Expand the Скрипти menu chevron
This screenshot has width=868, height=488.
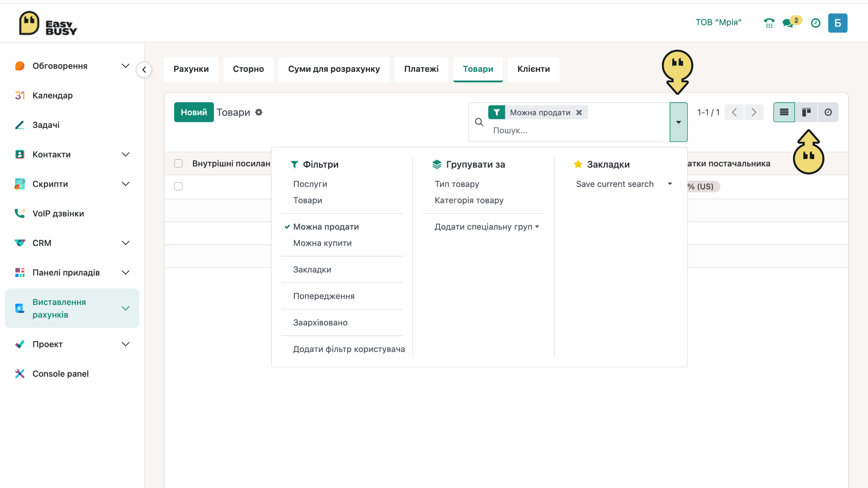(x=126, y=184)
